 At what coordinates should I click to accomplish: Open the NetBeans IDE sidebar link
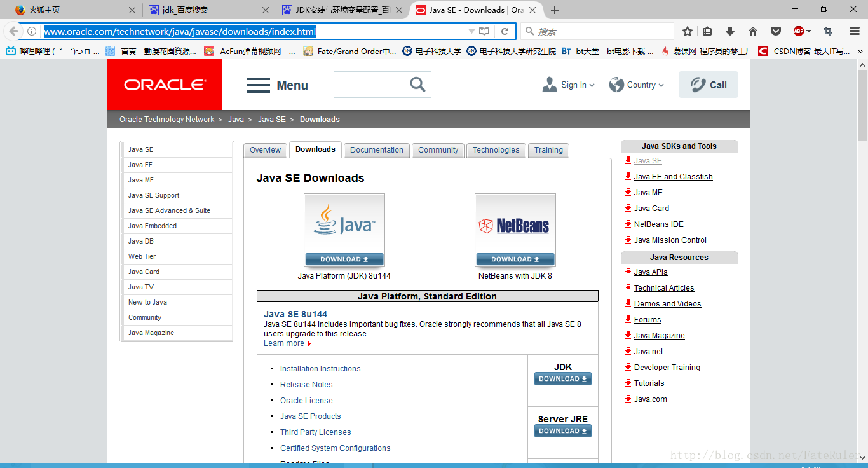[659, 224]
